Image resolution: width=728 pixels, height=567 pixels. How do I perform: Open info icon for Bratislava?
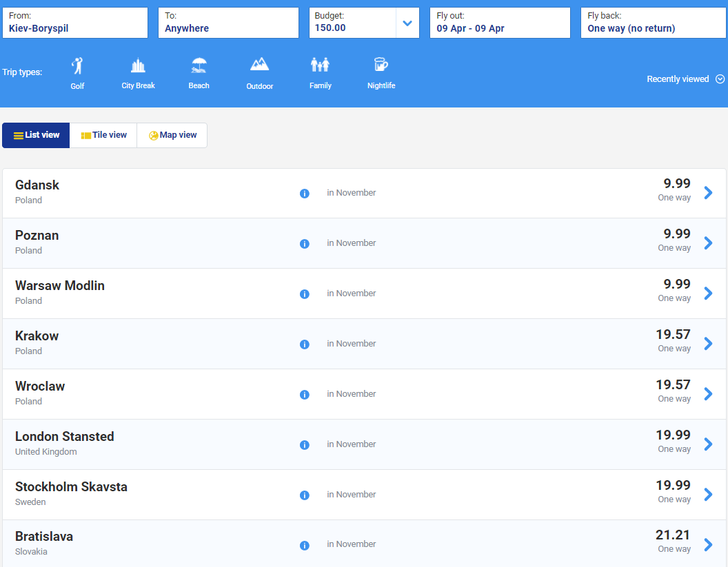tap(304, 546)
